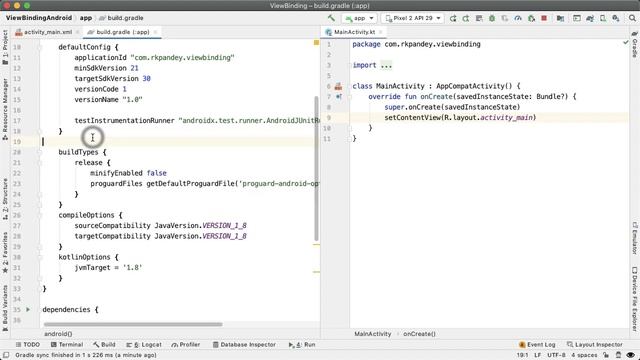Expand the folded import ... region
Image resolution: width=640 pixels, height=360 pixels.
coord(386,65)
